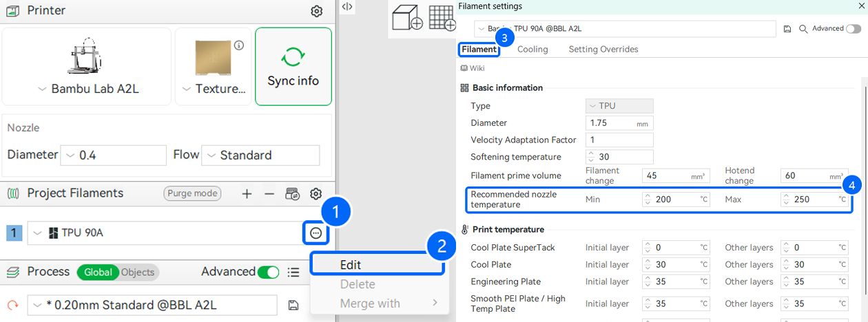Click the Hotend change prime volume field
The height and width of the screenshot is (322, 868).
click(x=814, y=175)
